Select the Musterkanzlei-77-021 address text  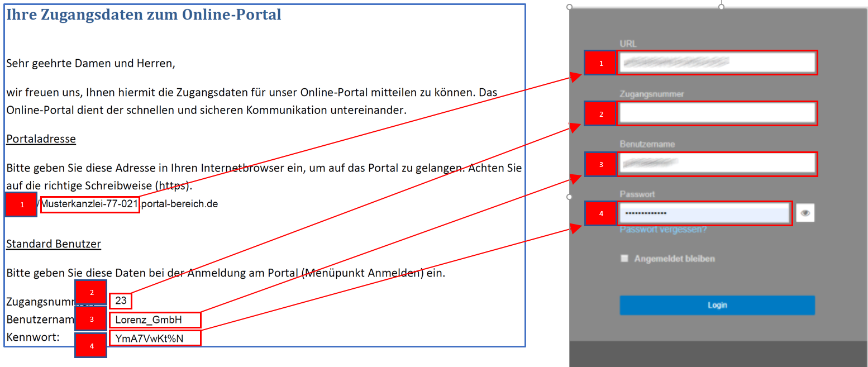pos(90,204)
